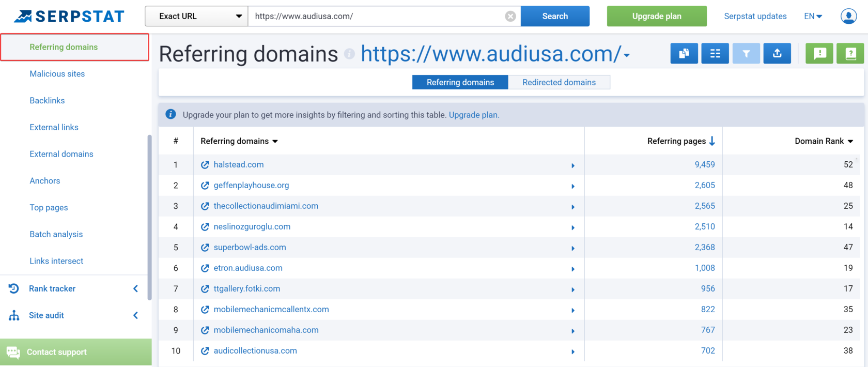Open the Serpstat updates link

pos(755,16)
